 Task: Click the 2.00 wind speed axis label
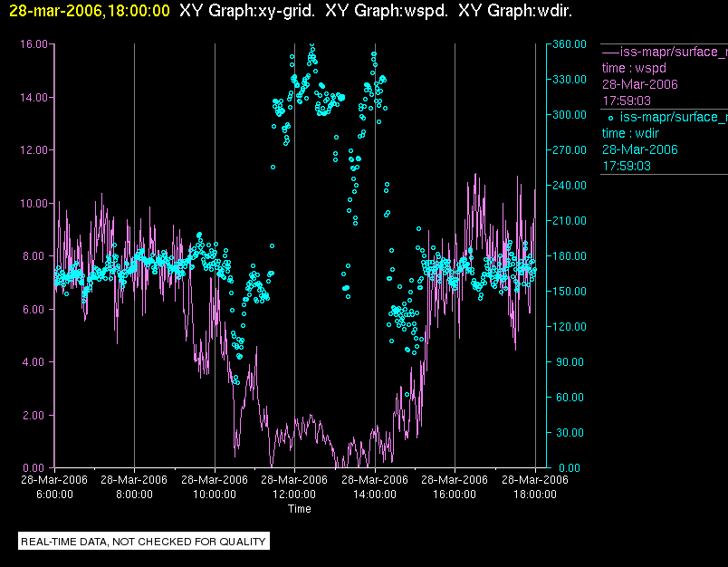pyautogui.click(x=35, y=415)
